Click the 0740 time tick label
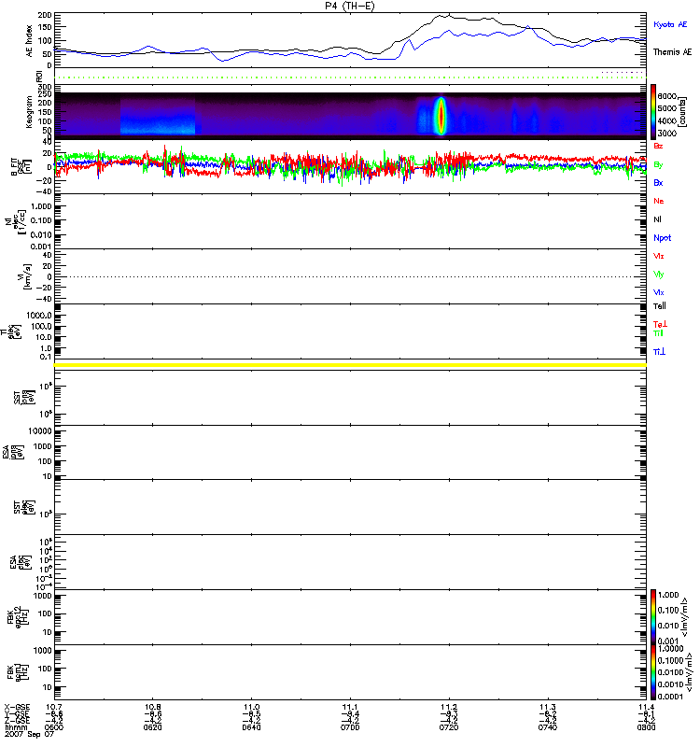Viewport: 700px width, 747px height. [x=548, y=727]
